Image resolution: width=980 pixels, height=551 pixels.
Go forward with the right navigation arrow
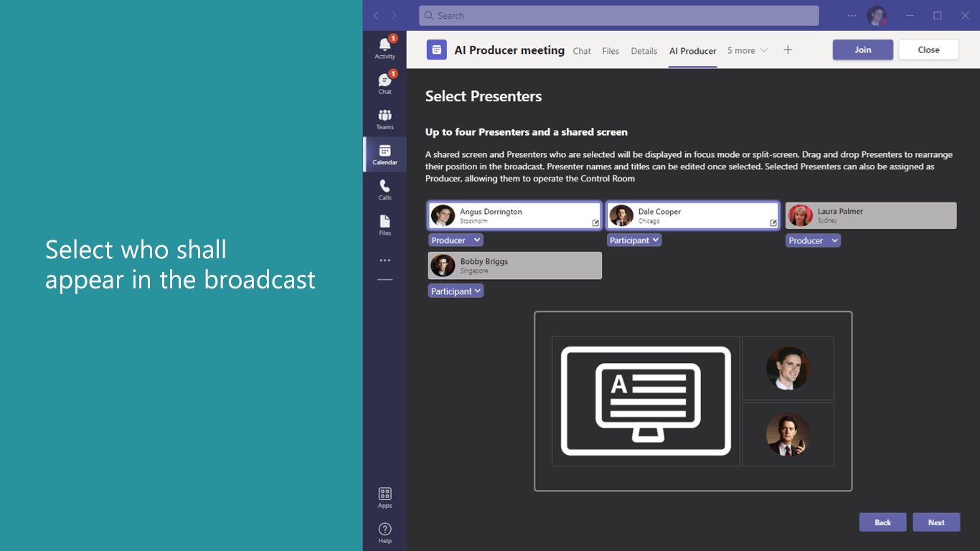(394, 16)
